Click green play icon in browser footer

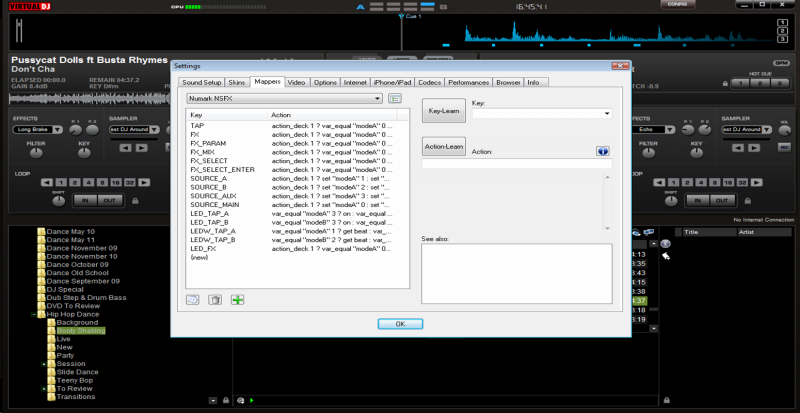(252, 401)
